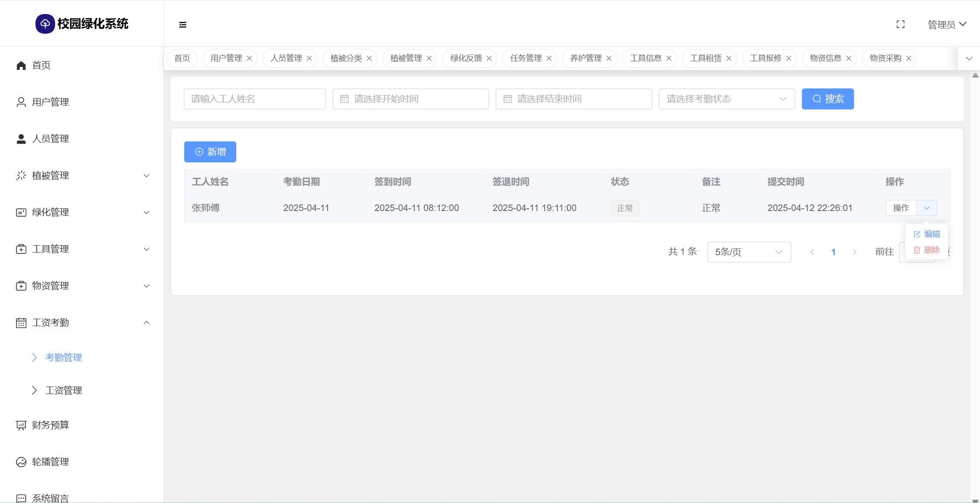The height and width of the screenshot is (503, 980).
Task: Click the 首页 home icon in the sidebar
Action: [21, 66]
